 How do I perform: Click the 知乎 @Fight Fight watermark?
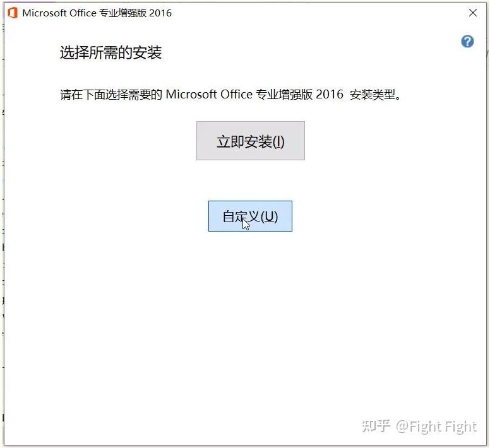[419, 427]
